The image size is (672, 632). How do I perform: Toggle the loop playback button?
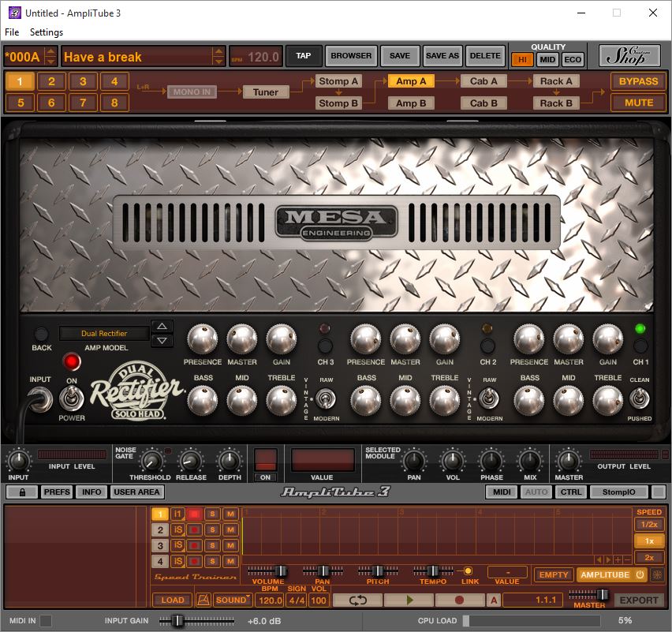(357, 600)
